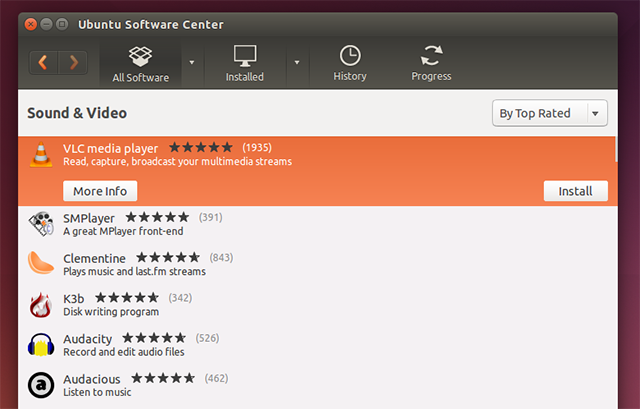Install VLC media player

576,191
